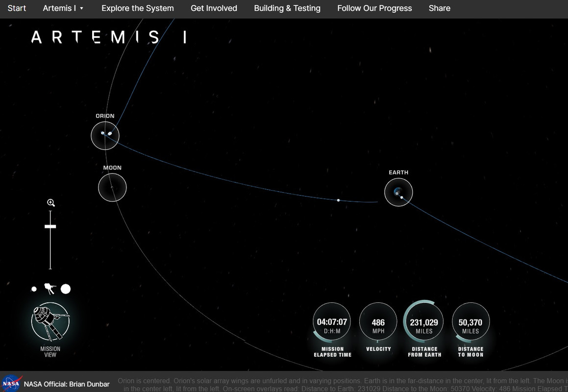Click NASA Official: Brian Dunbar text
568x392 pixels.
click(67, 384)
